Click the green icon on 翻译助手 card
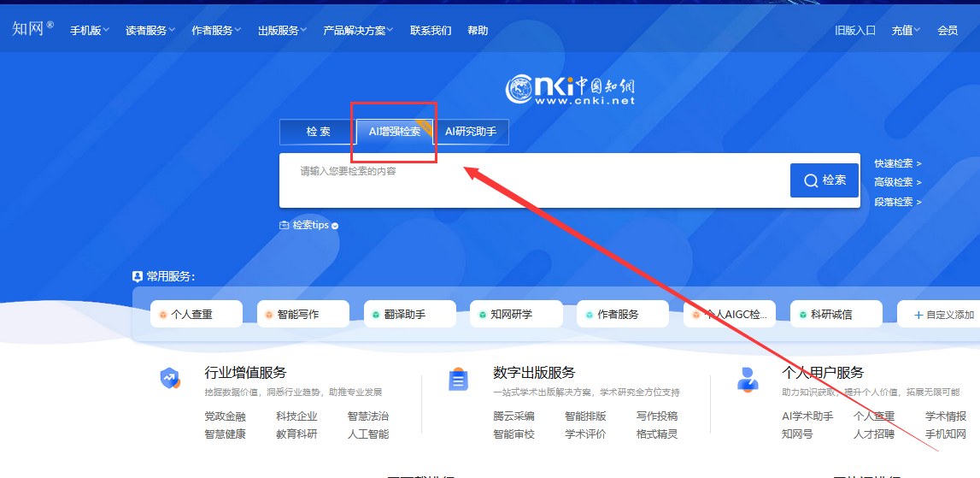Image resolution: width=980 pixels, height=478 pixels. [376, 315]
